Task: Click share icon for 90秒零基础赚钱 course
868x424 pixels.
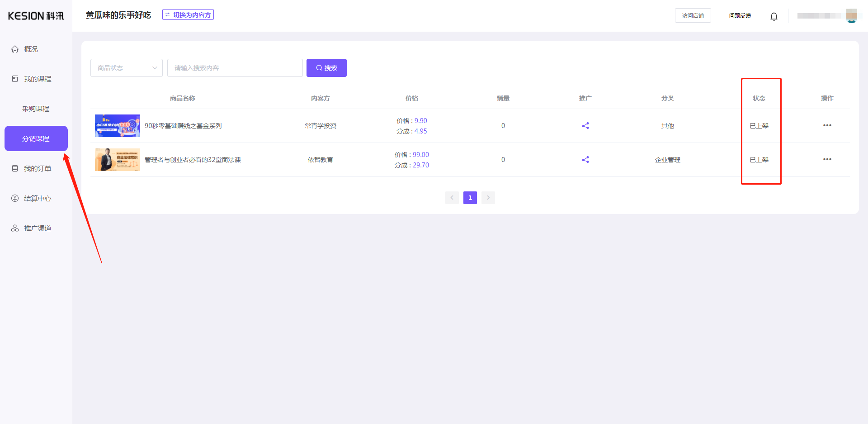Action: point(585,126)
